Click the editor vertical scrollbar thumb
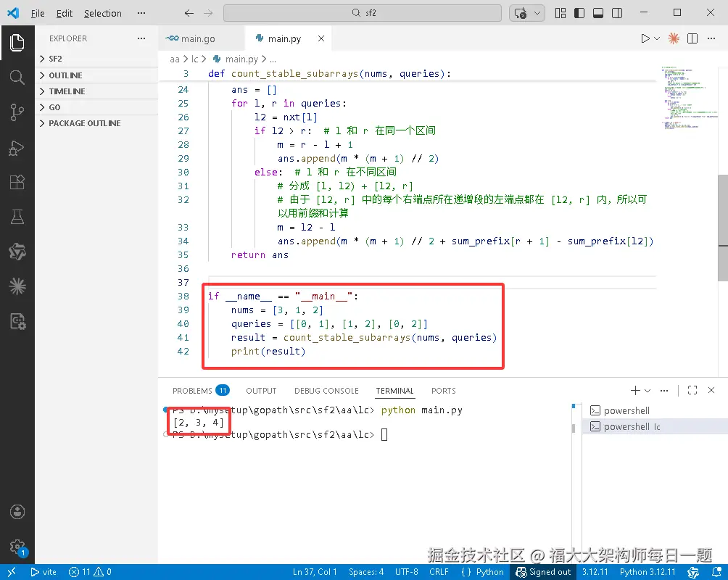This screenshot has width=728, height=580. (x=723, y=228)
